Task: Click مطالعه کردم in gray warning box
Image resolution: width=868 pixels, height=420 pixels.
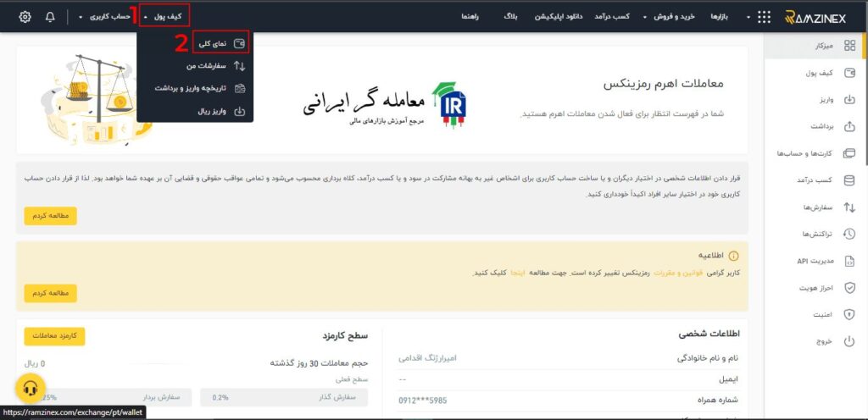Action: click(x=50, y=216)
